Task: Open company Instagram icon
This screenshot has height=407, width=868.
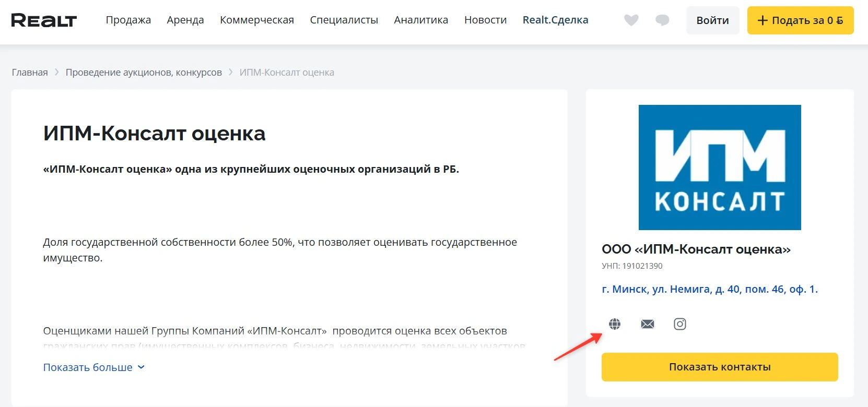Action: [680, 324]
